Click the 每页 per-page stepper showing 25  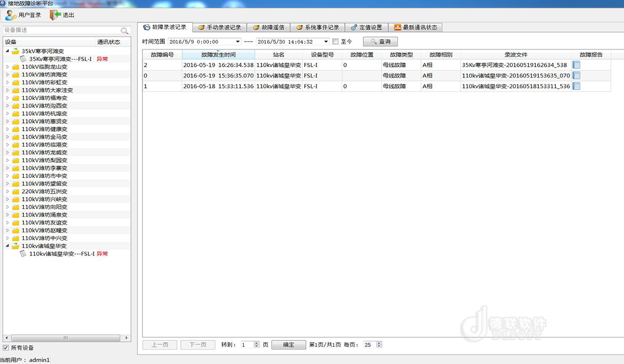click(379, 345)
